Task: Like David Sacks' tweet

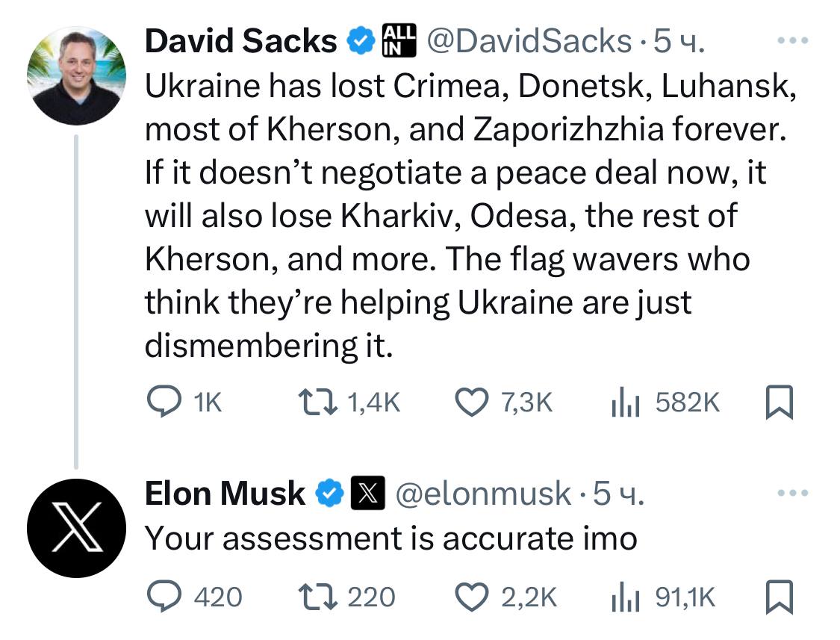Action: point(470,403)
